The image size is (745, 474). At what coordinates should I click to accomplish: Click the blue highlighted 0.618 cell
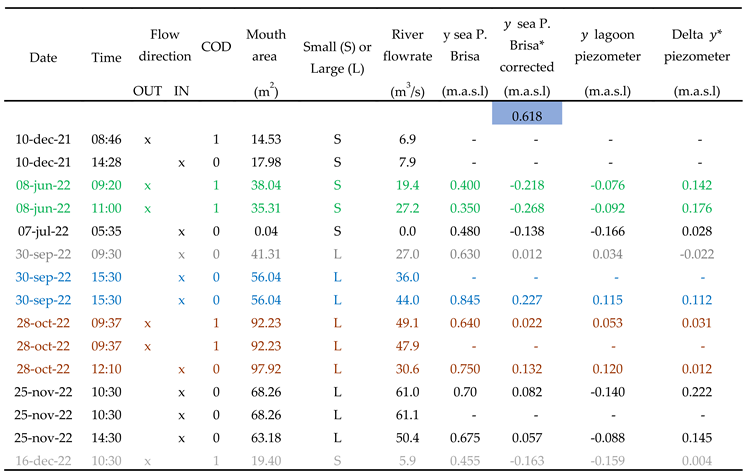[527, 116]
